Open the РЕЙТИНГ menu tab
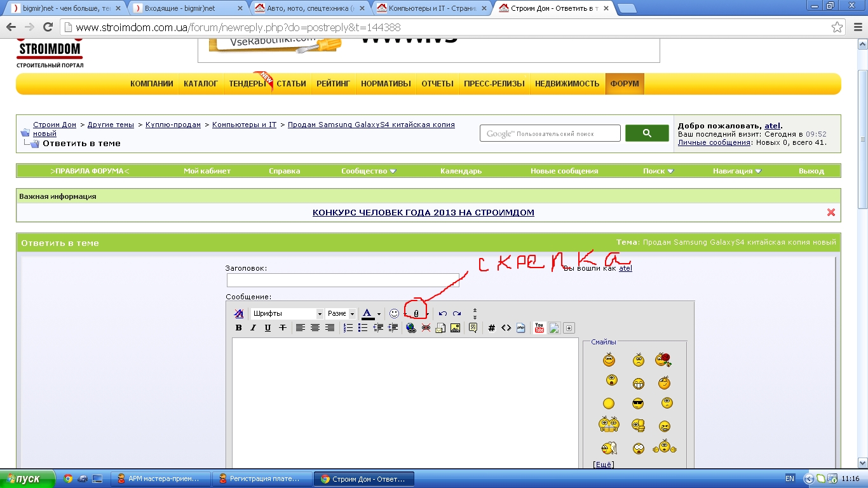The height and width of the screenshot is (488, 868). tap(334, 84)
